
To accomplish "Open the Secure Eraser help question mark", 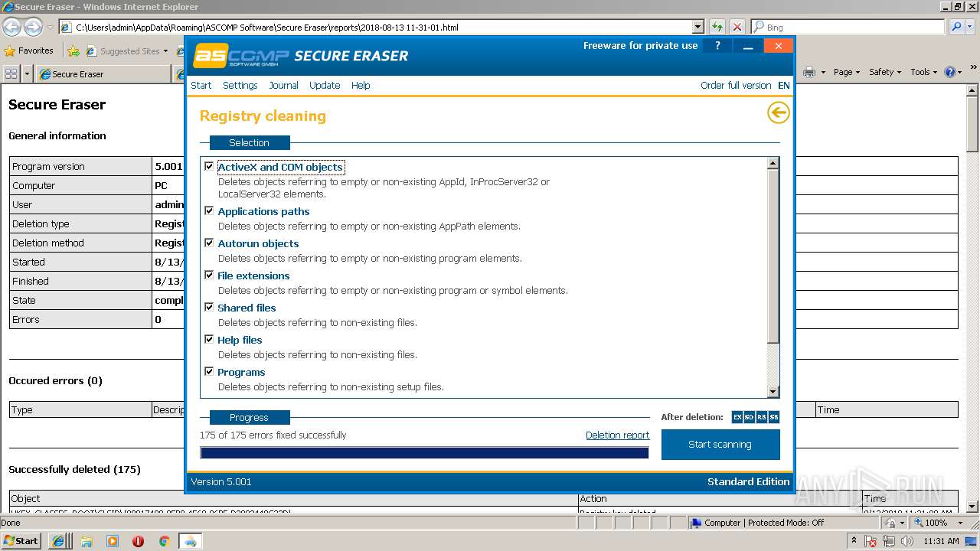I will 717,46.
